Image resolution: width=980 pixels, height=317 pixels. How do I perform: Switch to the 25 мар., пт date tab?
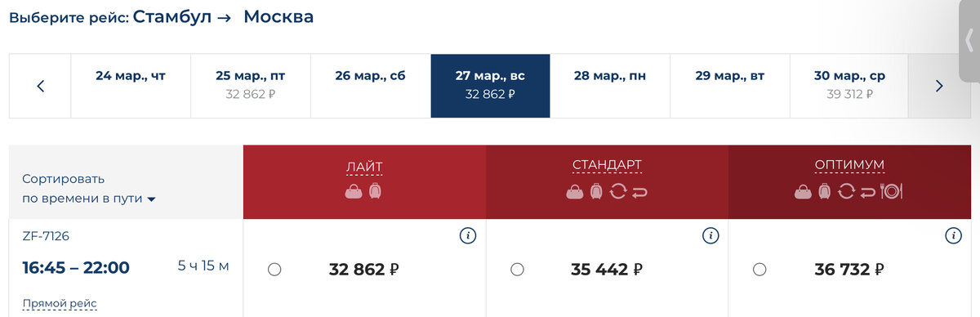pos(251,86)
